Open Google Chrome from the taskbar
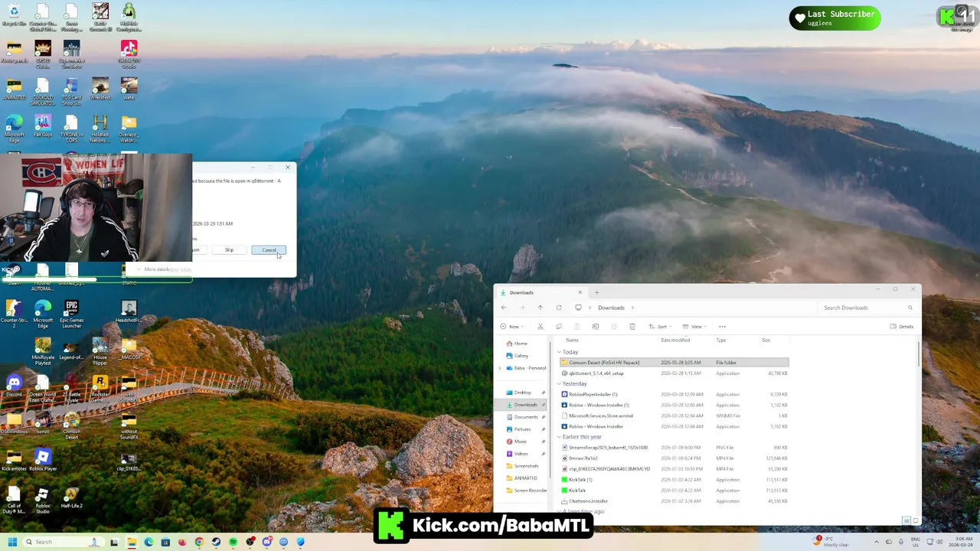Viewport: 980px width, 551px height. 199,542
